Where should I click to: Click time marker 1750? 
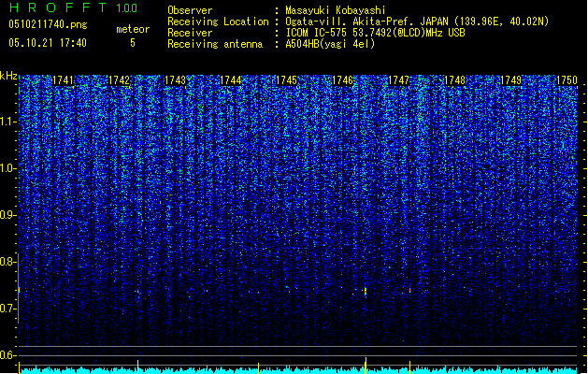[x=566, y=80]
